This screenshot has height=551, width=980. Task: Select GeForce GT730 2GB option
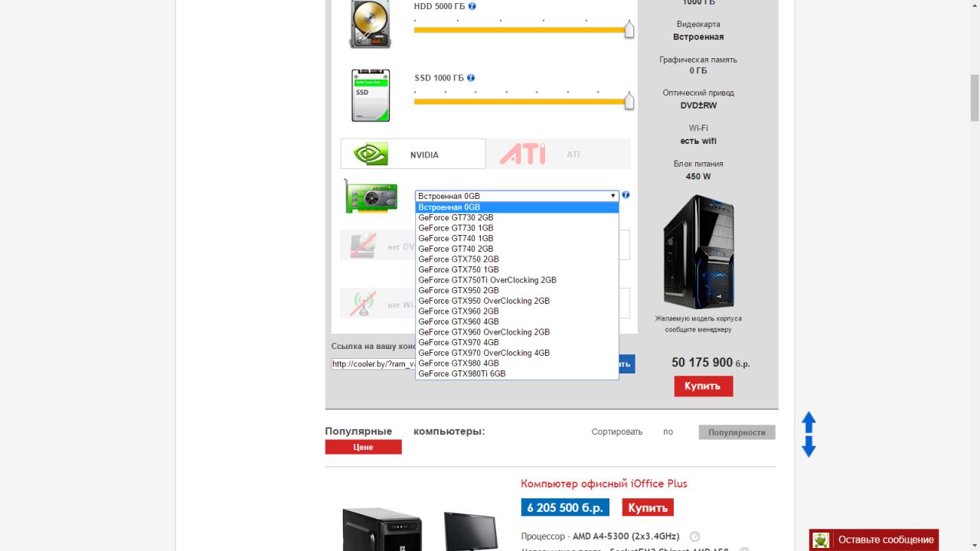click(517, 217)
